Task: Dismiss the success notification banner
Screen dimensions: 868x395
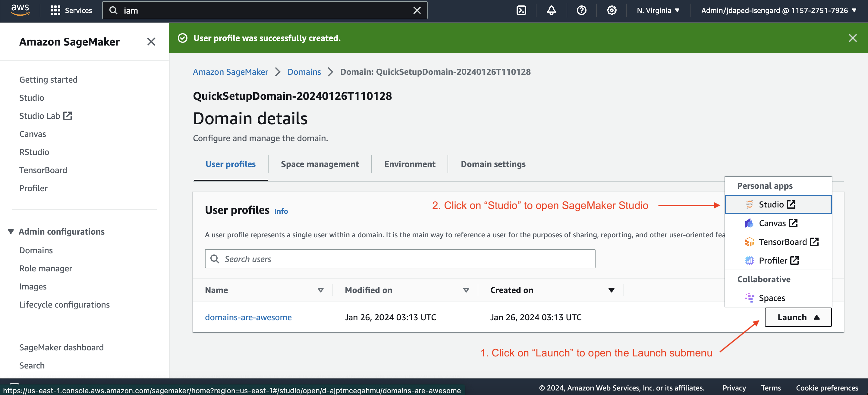Action: point(853,38)
